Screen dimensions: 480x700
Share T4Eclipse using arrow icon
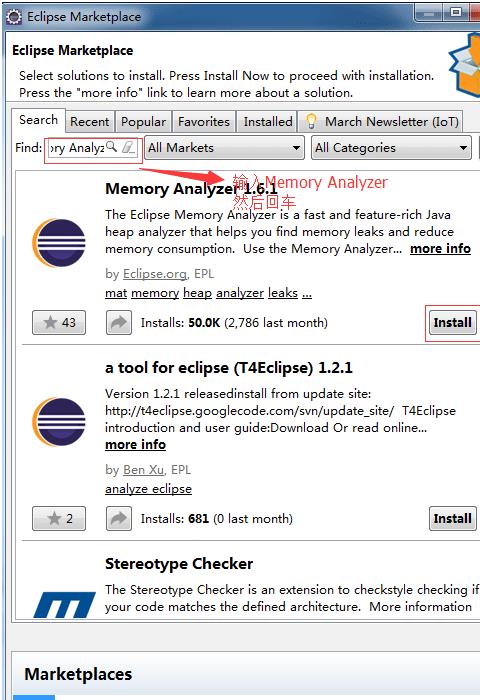[119, 518]
